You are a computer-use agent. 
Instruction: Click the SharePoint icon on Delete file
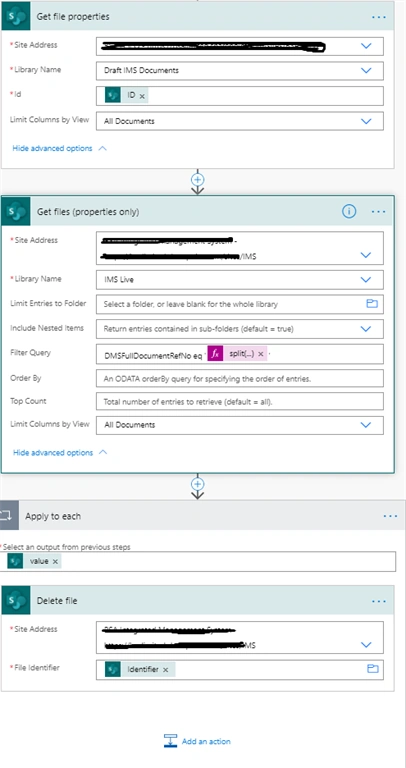click(x=16, y=600)
